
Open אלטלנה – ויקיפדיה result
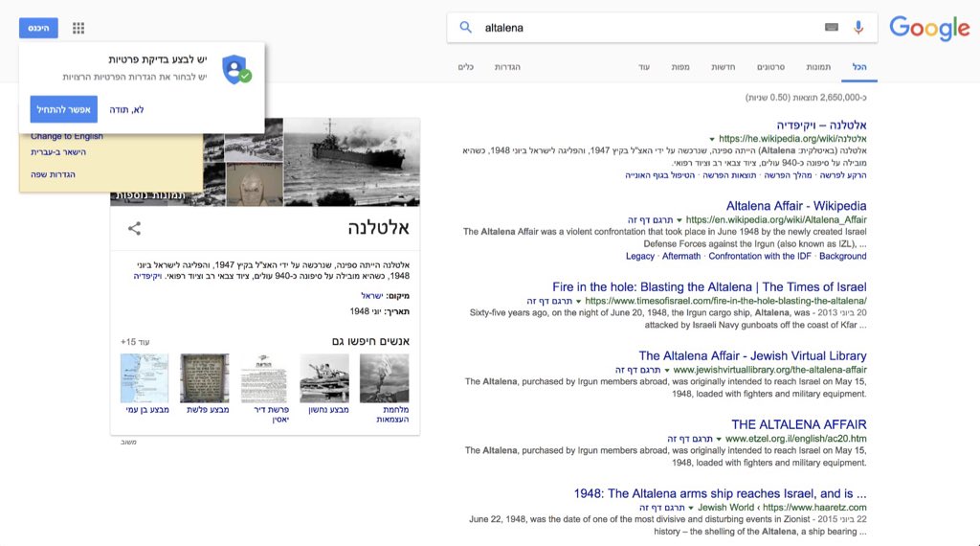pyautogui.click(x=821, y=125)
